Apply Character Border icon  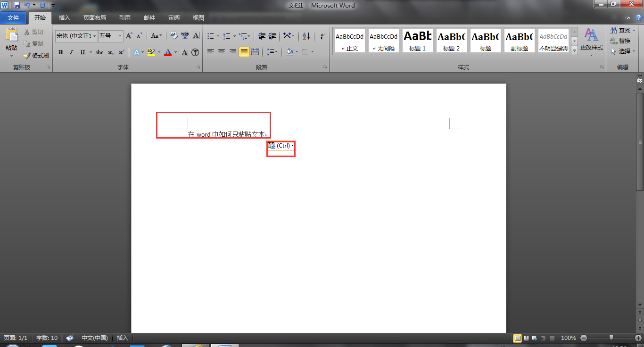tap(196, 36)
